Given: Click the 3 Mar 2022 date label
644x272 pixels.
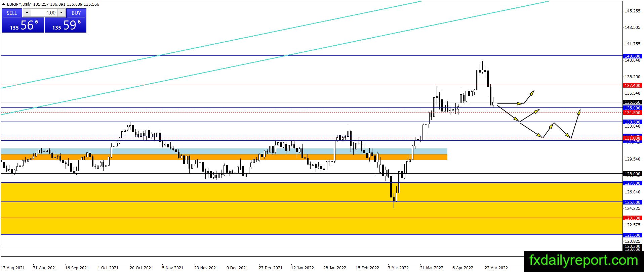Looking at the screenshot, I should click(x=398, y=268).
